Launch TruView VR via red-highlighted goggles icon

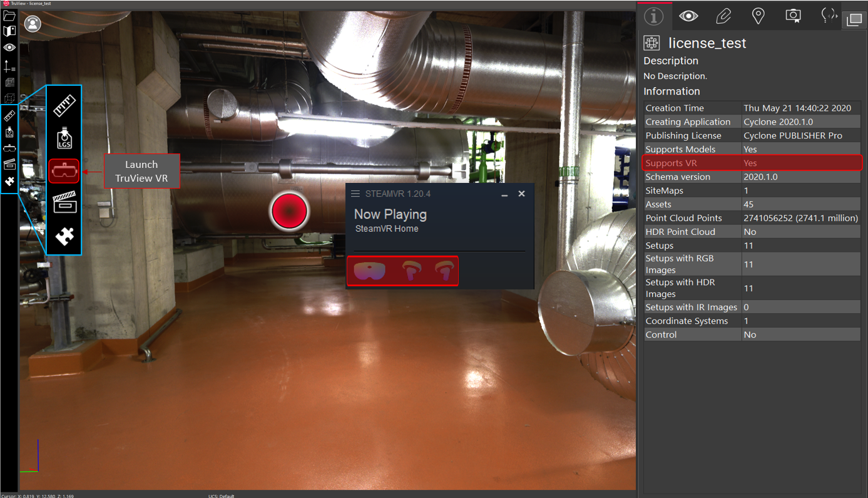coord(64,170)
